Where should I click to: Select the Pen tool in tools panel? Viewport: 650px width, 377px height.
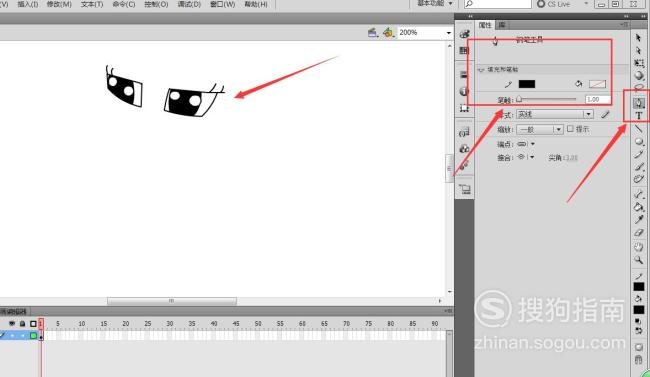pos(639,103)
